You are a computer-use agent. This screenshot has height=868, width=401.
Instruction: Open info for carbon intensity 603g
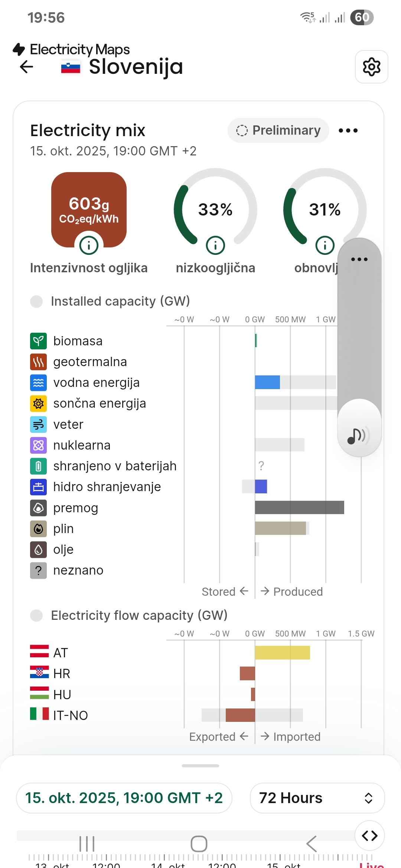point(89,245)
